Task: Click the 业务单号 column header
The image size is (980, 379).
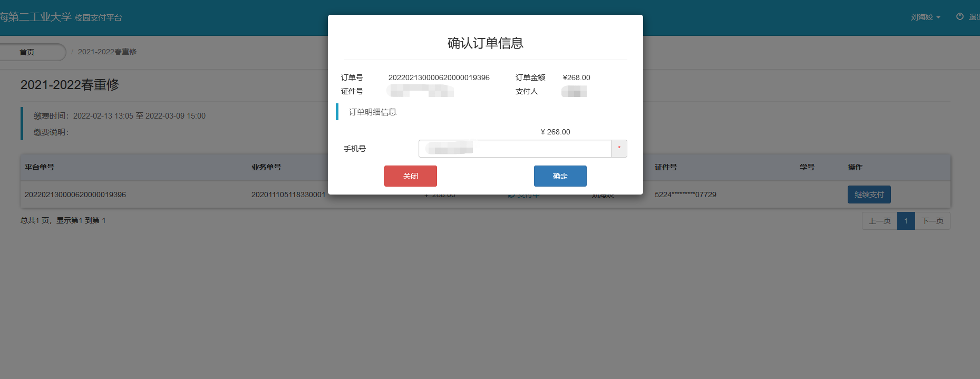Action: (266, 167)
